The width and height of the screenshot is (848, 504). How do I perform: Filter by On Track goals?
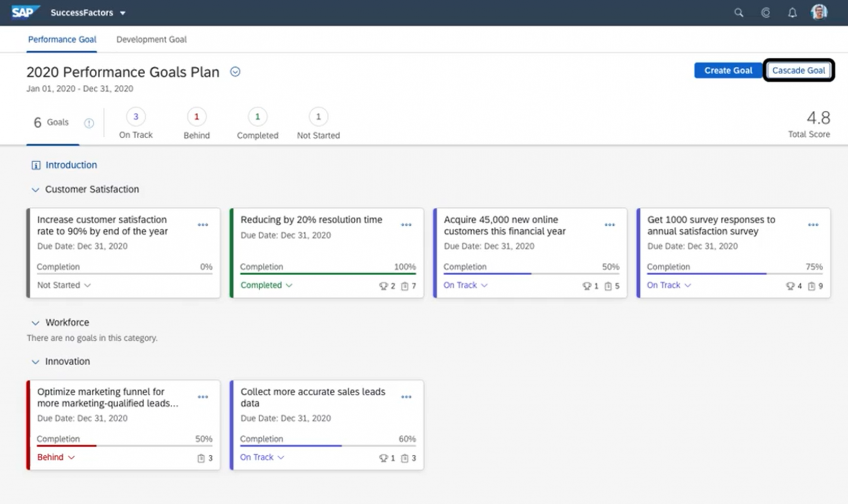136,125
